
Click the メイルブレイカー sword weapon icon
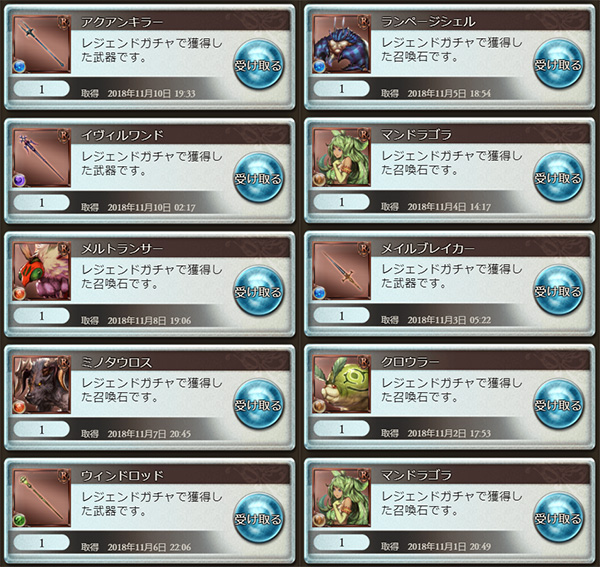click(342, 270)
